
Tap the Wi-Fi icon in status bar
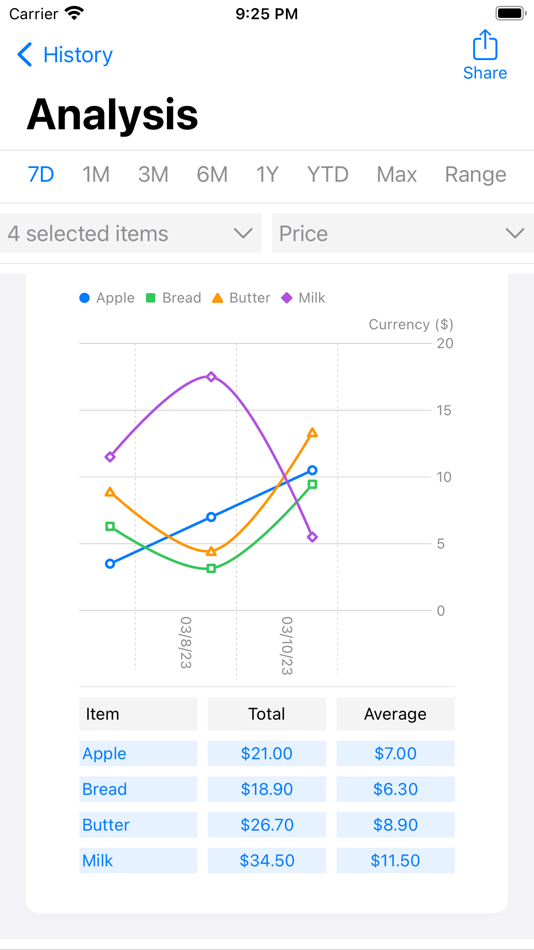pos(75,13)
